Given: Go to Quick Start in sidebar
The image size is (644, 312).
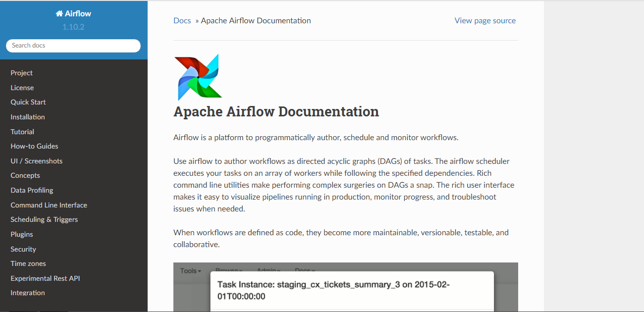Looking at the screenshot, I should (x=28, y=102).
